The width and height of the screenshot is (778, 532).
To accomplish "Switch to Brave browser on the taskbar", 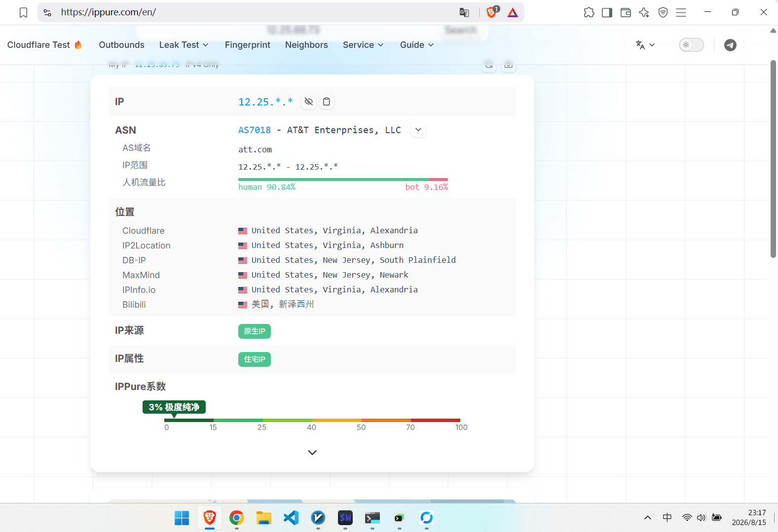I will click(x=210, y=518).
